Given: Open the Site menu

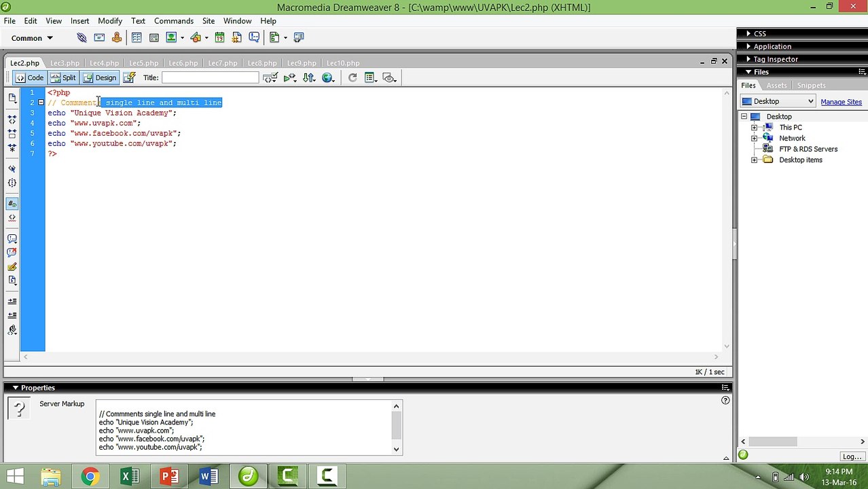Looking at the screenshot, I should (x=209, y=21).
